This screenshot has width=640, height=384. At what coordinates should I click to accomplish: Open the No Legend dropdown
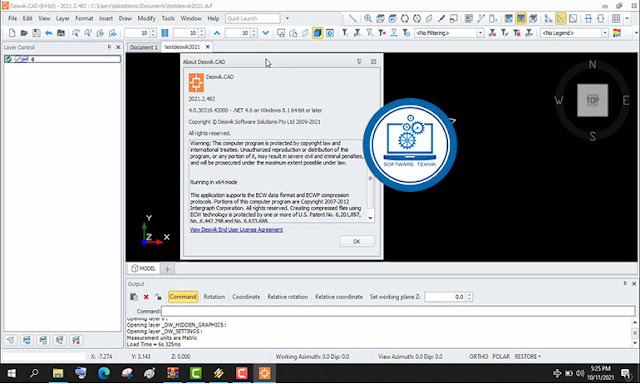(x=605, y=33)
